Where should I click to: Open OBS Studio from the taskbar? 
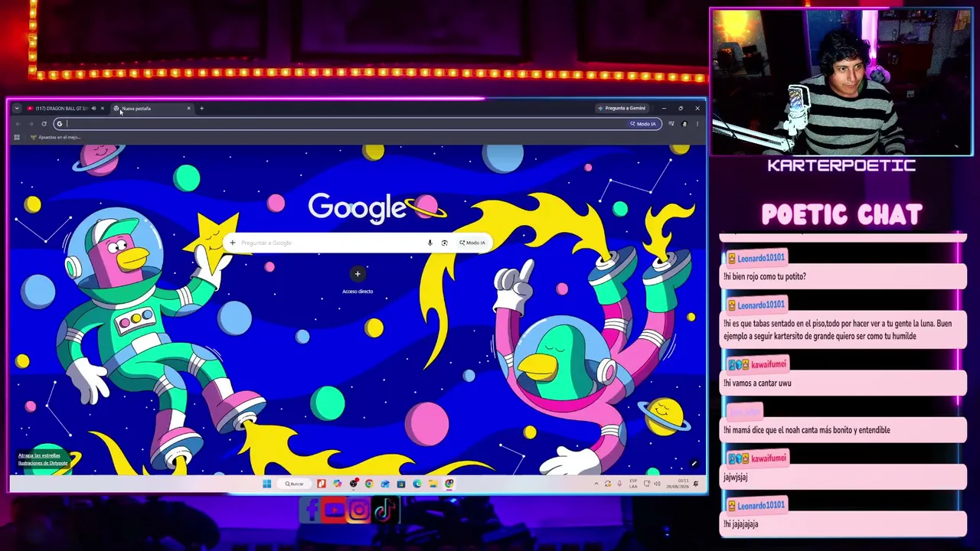(x=354, y=484)
